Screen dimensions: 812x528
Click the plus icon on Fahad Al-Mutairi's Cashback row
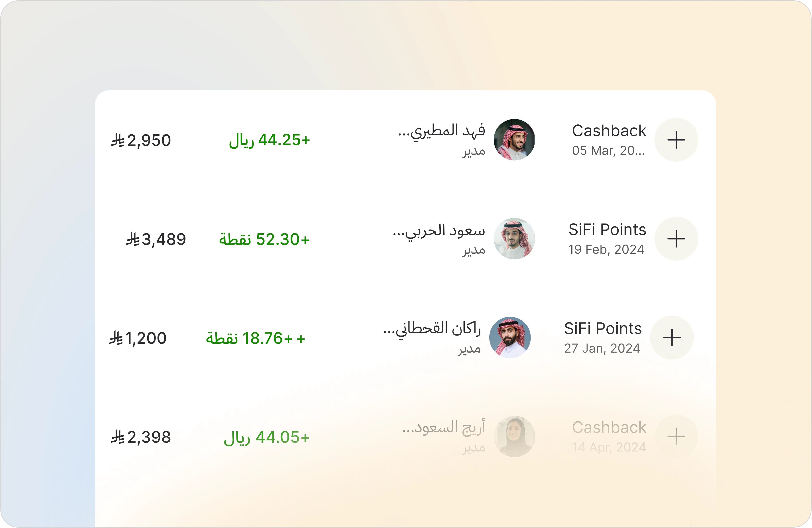point(676,140)
